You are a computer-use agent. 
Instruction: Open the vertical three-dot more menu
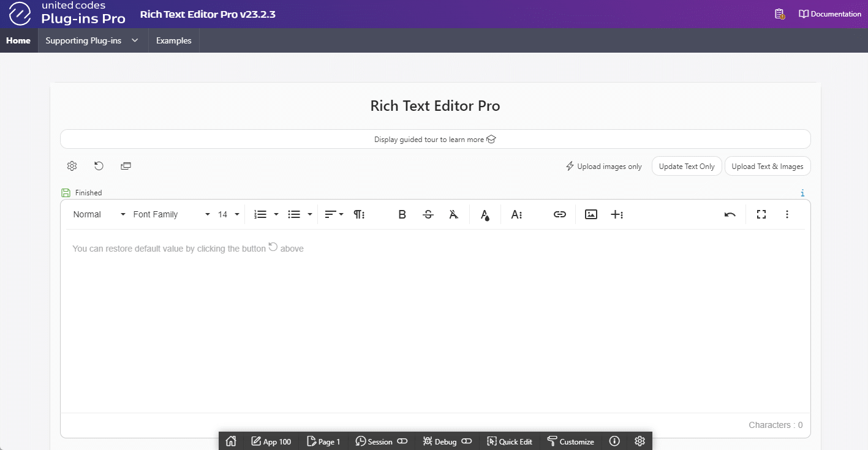787,214
